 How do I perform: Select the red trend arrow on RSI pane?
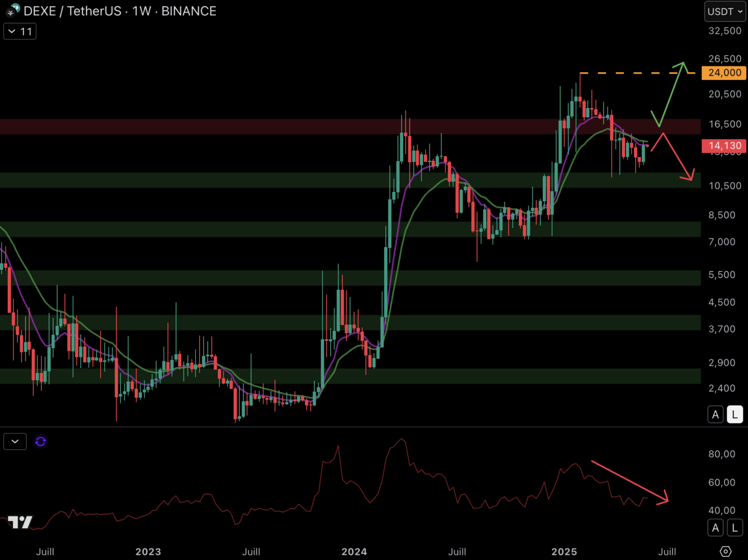pos(629,481)
